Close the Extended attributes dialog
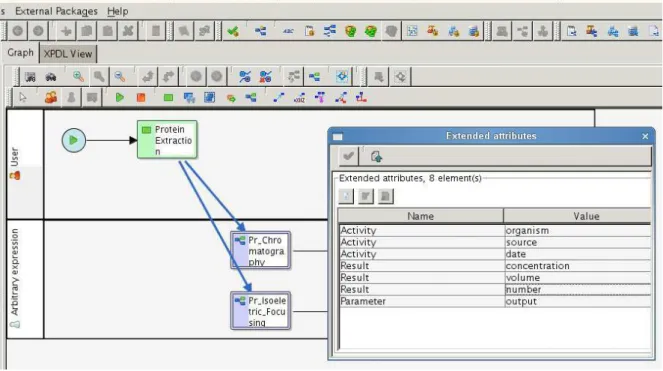The height and width of the screenshot is (371, 663). pos(645,136)
